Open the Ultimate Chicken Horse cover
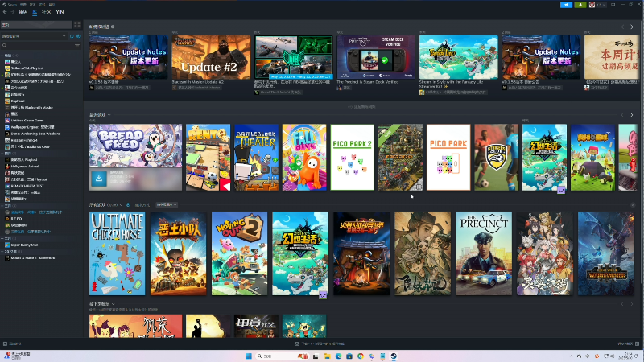 click(x=117, y=253)
